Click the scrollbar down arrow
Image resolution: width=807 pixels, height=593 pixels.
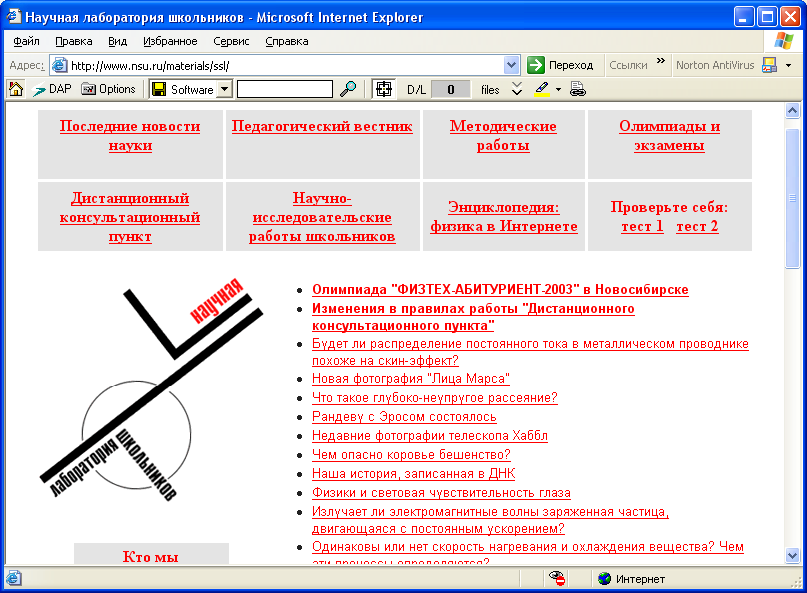(792, 555)
